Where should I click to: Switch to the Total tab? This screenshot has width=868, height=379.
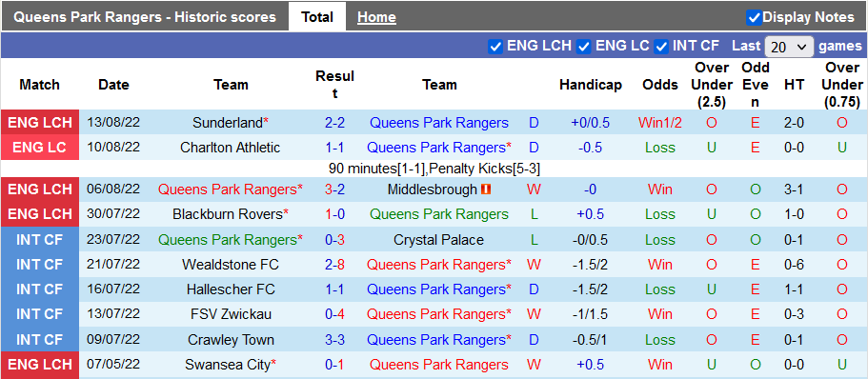point(317,17)
